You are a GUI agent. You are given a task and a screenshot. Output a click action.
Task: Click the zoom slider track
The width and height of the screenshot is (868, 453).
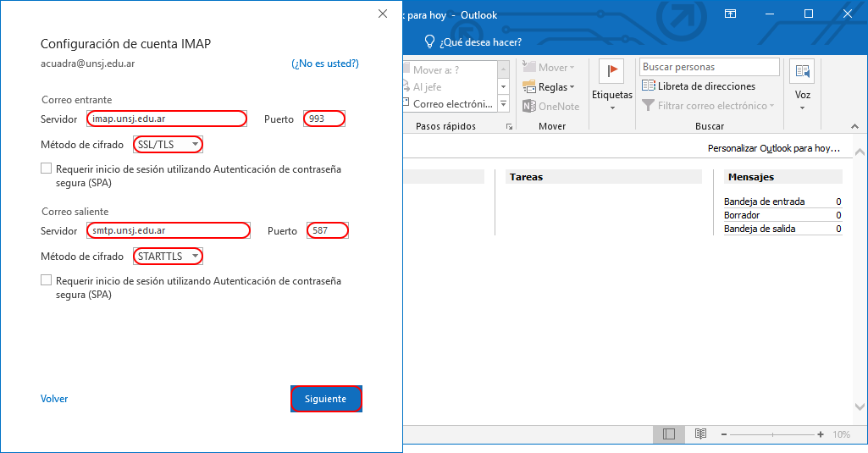772,434
